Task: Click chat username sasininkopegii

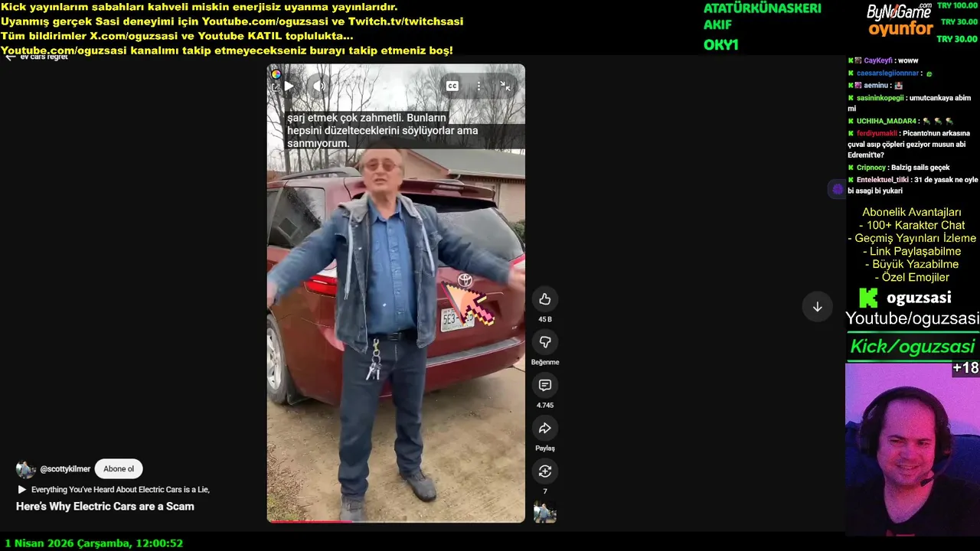Action: coord(880,98)
